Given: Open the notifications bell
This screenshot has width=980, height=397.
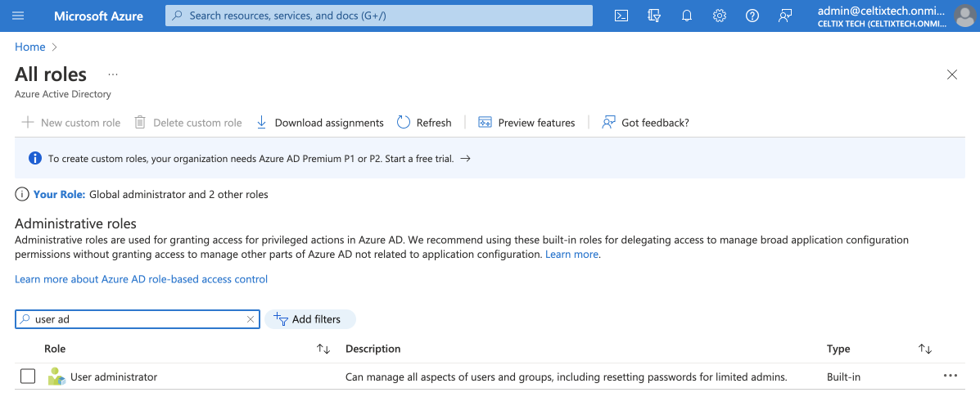Looking at the screenshot, I should coord(687,16).
